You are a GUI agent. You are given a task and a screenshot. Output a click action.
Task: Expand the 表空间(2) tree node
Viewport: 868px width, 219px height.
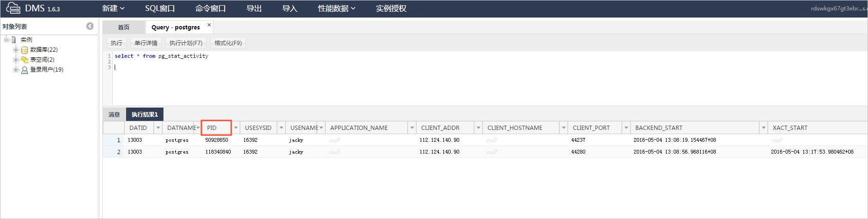[x=16, y=60]
